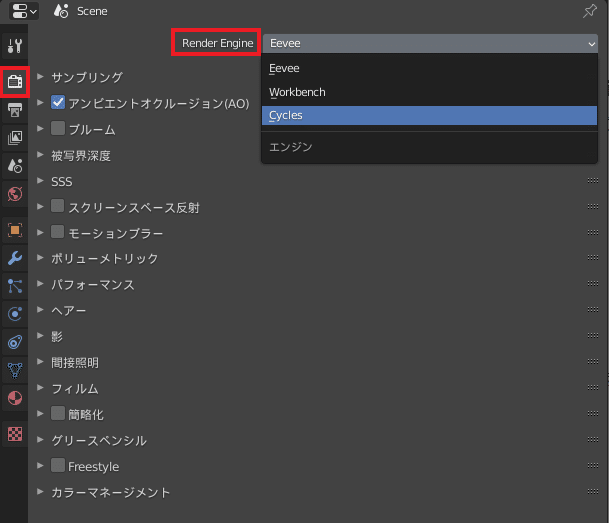This screenshot has width=609, height=523.
Task: Choose Workbench from the engine list
Action: 429,92
